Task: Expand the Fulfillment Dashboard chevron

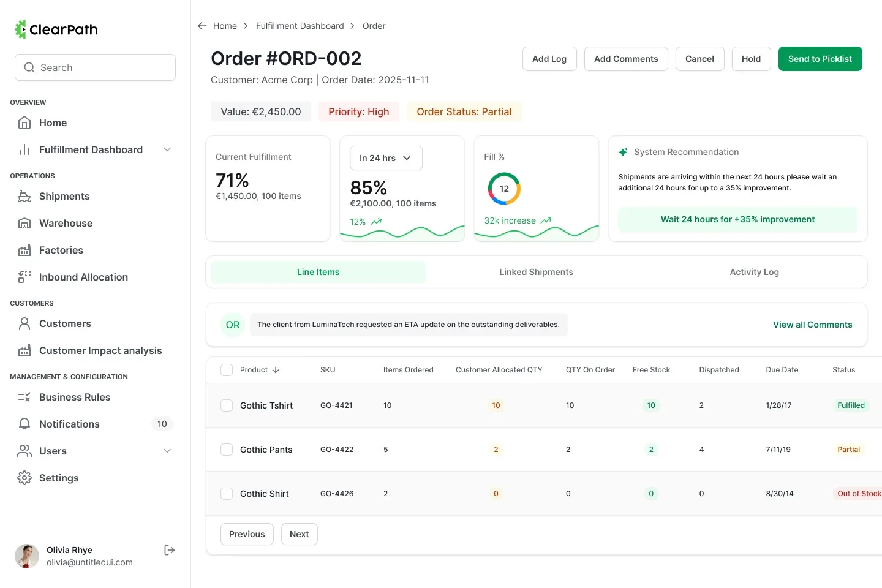Action: (167, 149)
